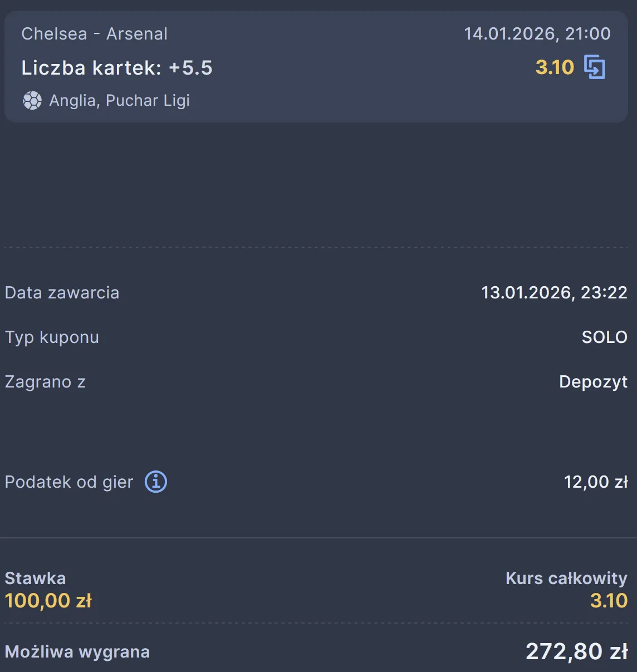Click the Data zawarcia timestamp

(554, 292)
